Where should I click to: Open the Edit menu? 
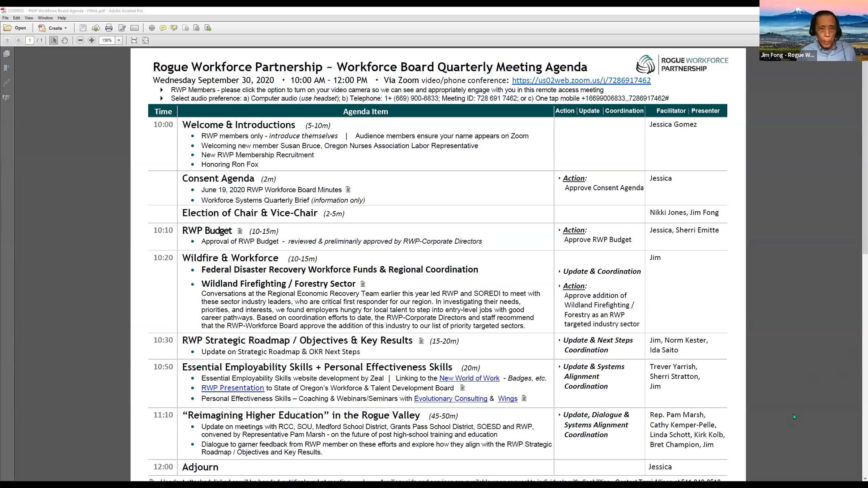17,18
